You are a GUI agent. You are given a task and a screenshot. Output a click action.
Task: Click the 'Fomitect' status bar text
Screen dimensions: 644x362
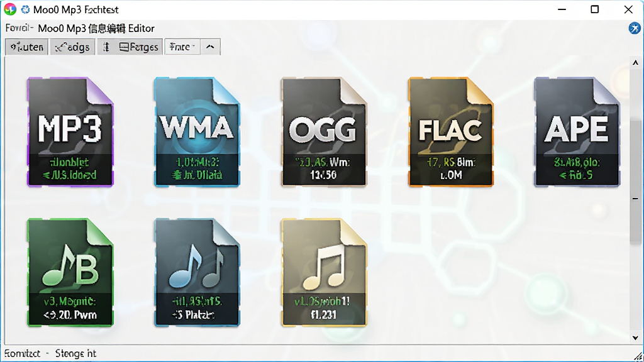(22, 353)
